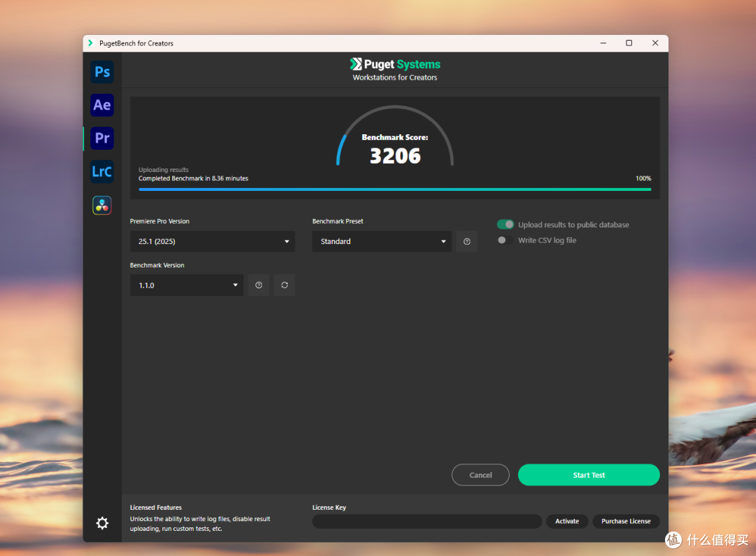756x556 pixels.
Task: Click the 3206 score value
Action: coord(395,156)
